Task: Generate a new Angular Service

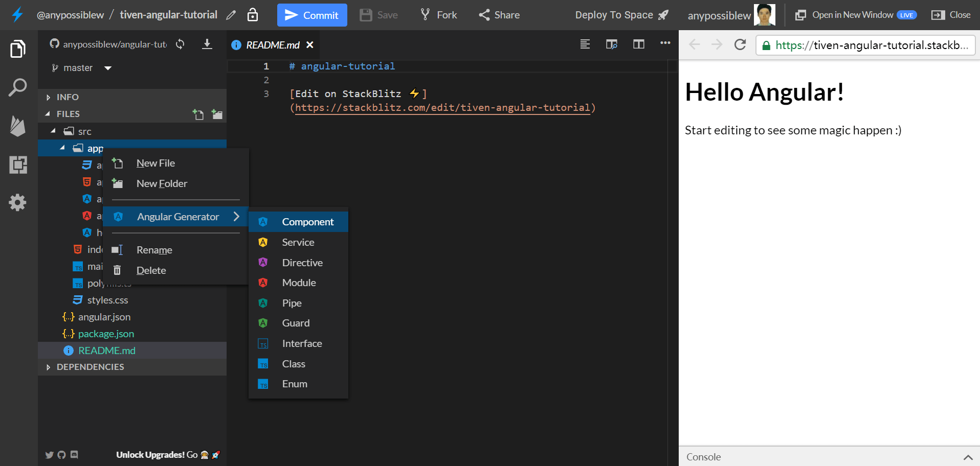Action: coord(298,242)
